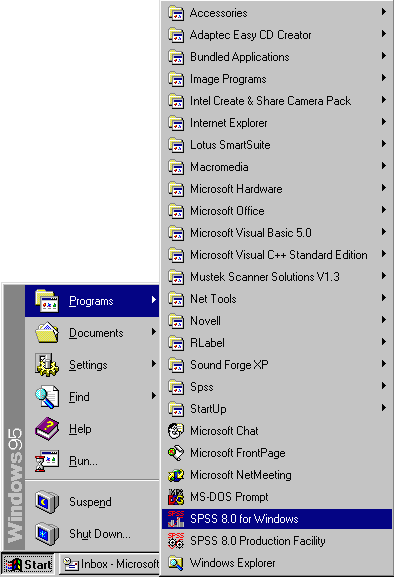Launch Microsoft NetMeeting icon
This screenshot has height=577, width=394.
[176, 475]
